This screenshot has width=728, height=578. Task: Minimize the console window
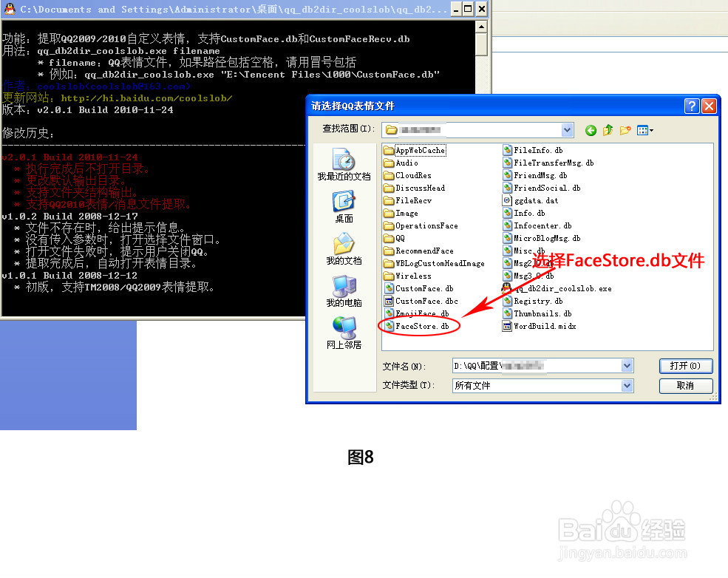[x=457, y=9]
